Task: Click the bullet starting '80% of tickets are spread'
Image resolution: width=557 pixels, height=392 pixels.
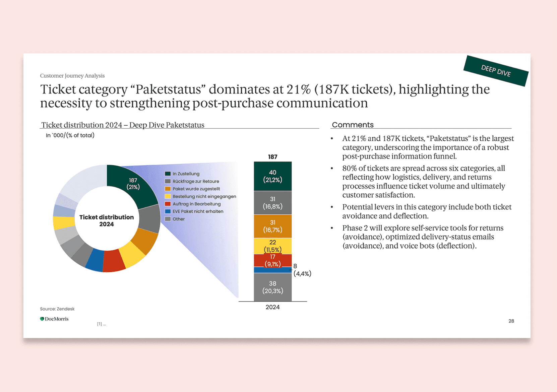Action: [x=424, y=182]
